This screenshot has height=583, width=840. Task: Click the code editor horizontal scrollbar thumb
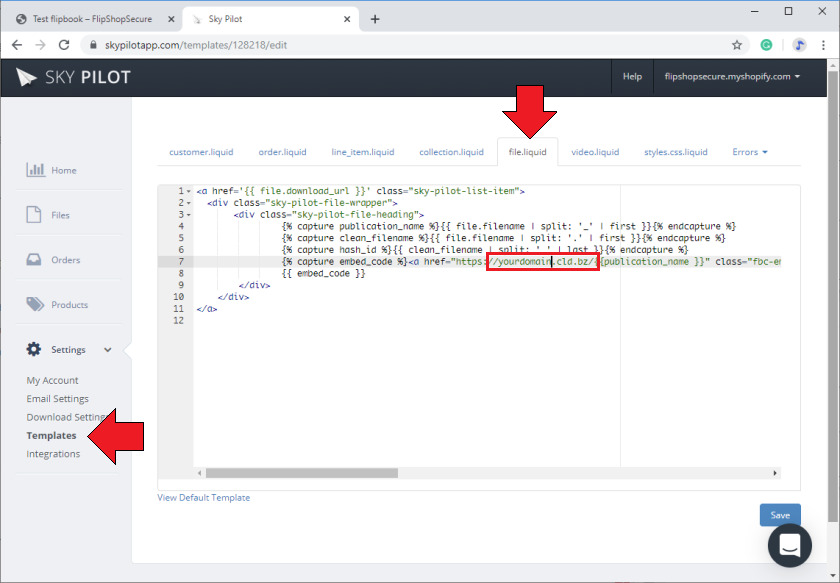(302, 473)
